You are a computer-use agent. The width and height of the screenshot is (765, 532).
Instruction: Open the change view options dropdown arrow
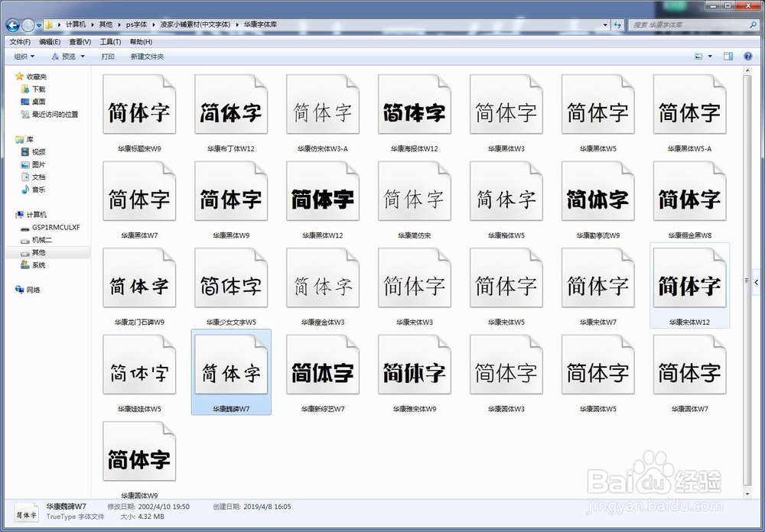(x=710, y=57)
